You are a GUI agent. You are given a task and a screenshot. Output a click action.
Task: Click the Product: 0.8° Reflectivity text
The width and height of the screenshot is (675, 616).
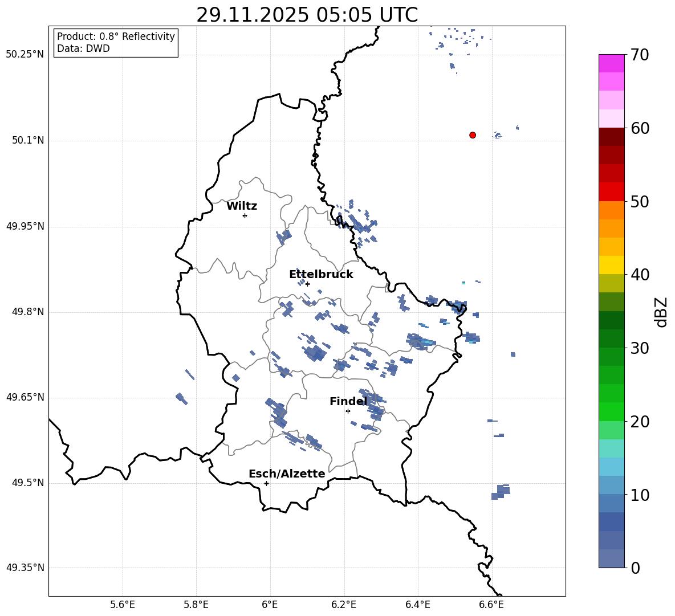[x=116, y=36]
